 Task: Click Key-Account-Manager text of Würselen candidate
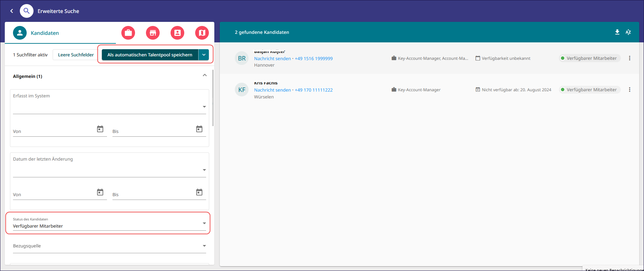[419, 90]
